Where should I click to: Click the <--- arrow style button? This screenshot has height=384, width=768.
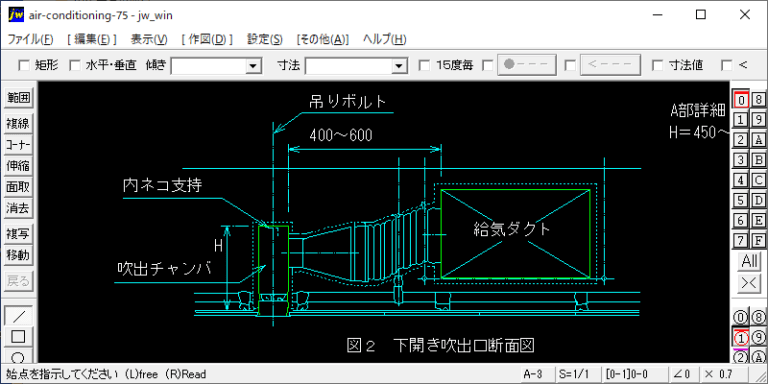(x=610, y=65)
